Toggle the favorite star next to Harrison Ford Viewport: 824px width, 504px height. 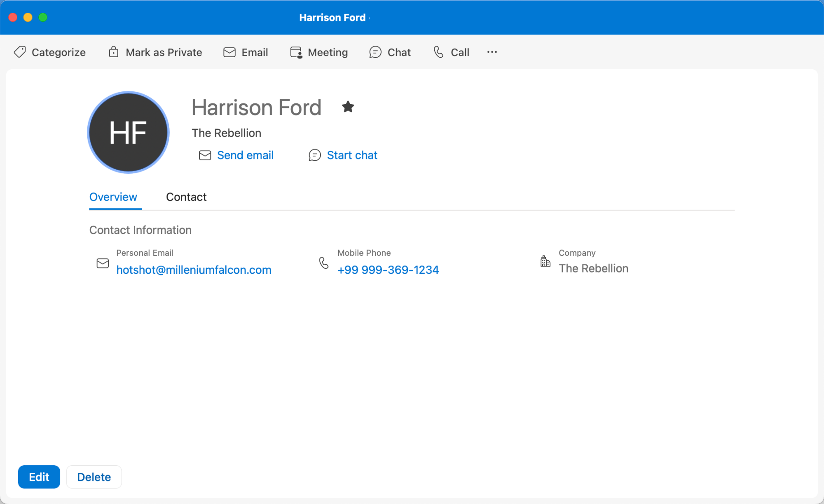coord(348,107)
